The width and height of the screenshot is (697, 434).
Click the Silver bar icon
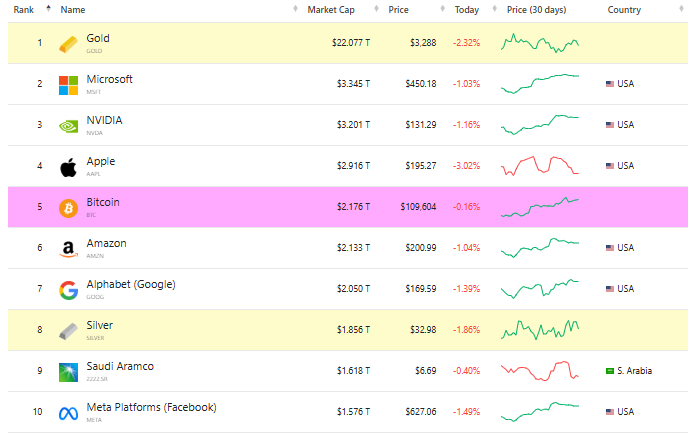68,331
